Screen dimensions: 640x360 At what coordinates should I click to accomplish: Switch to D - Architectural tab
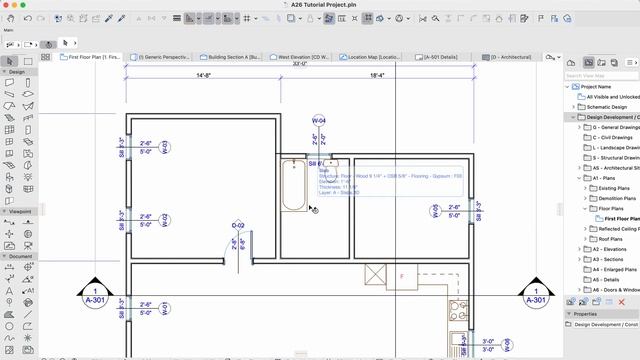pos(507,57)
